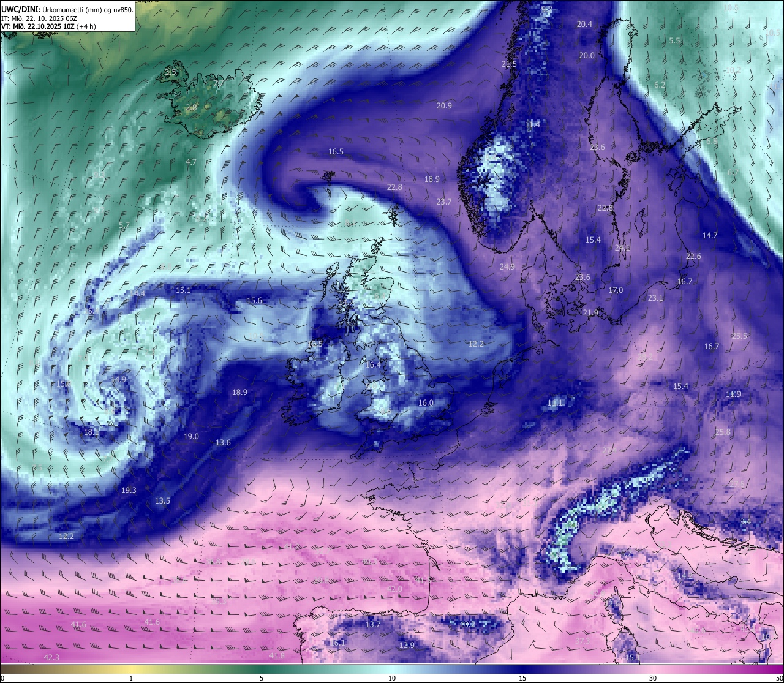This screenshot has height=683, width=784.
Task: Click the 42.0 value in Bay of Biscay
Action: coord(394,589)
